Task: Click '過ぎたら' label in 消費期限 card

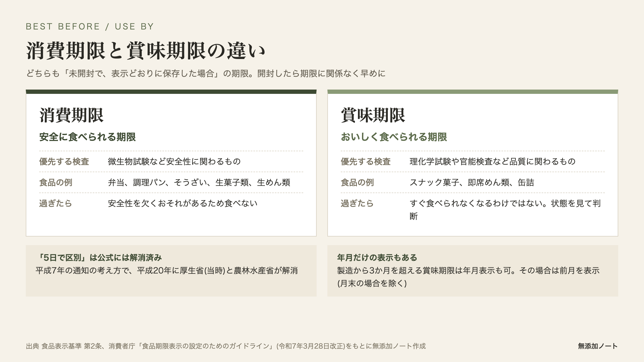Action: [56, 203]
